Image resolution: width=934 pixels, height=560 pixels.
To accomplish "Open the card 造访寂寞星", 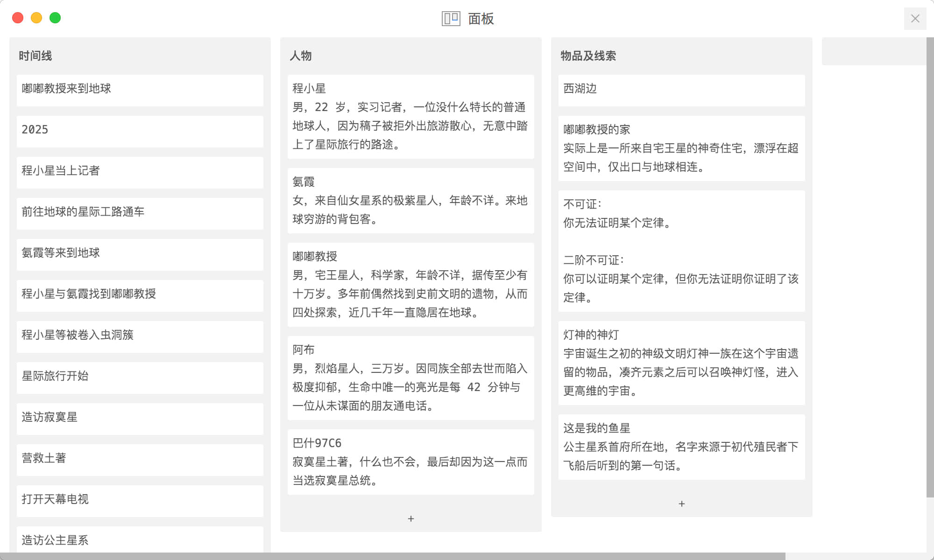I will [x=140, y=419].
